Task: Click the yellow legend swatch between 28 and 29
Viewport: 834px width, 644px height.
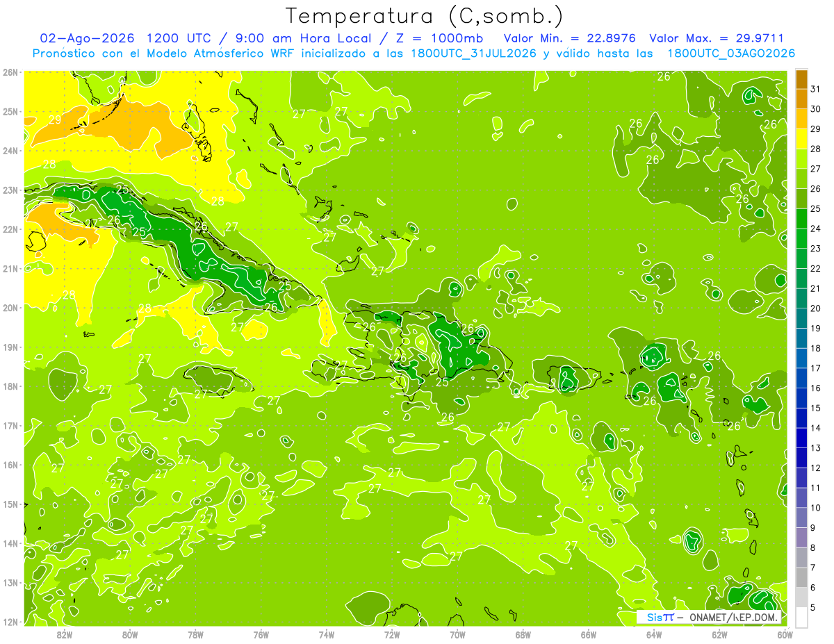Action: [801, 138]
